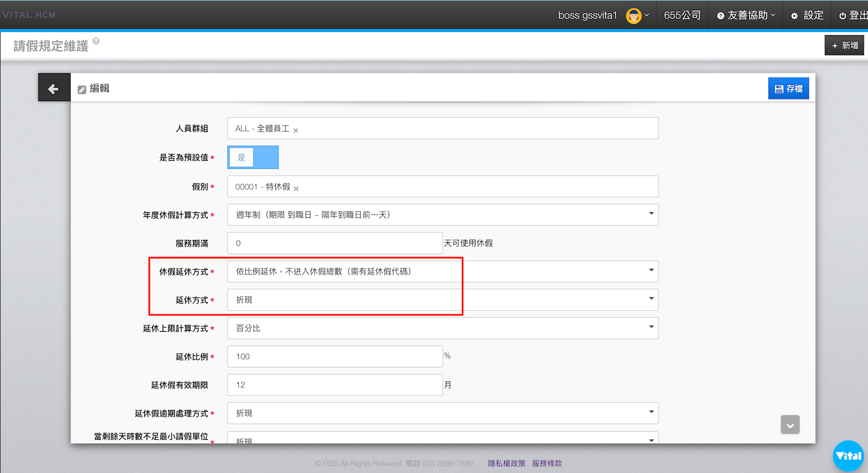Click the back arrow icon
868x473 pixels.
(x=53, y=89)
